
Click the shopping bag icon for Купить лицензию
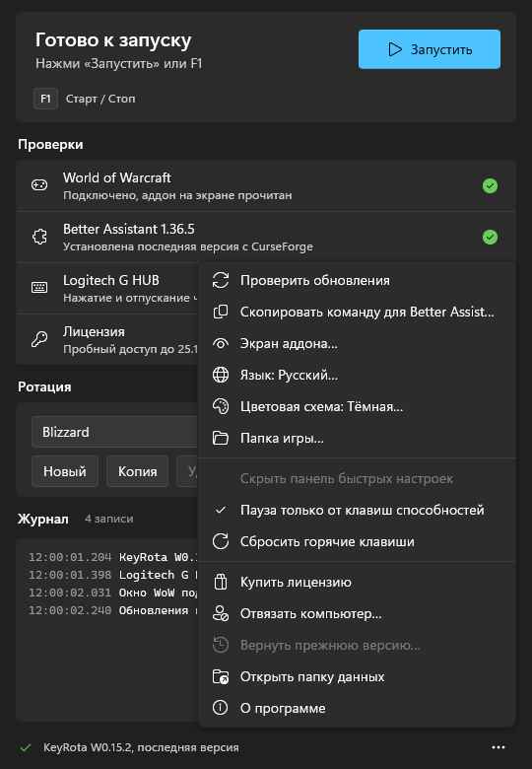221,582
